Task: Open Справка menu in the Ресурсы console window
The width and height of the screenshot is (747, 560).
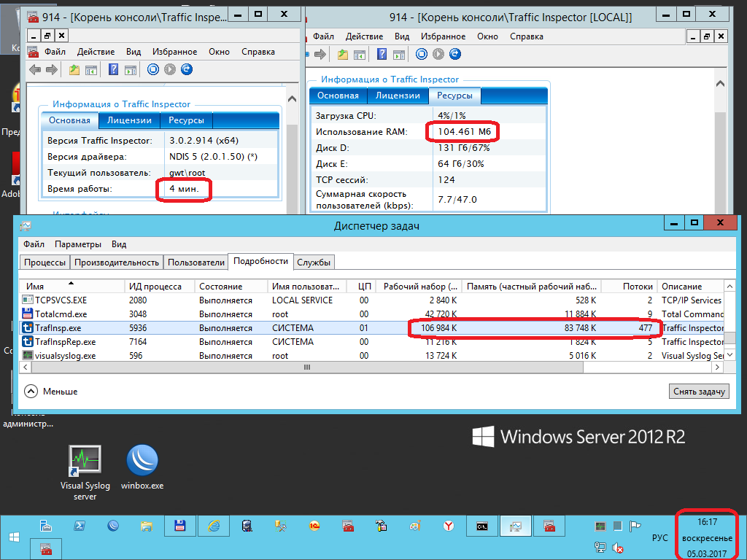Action: pos(527,36)
